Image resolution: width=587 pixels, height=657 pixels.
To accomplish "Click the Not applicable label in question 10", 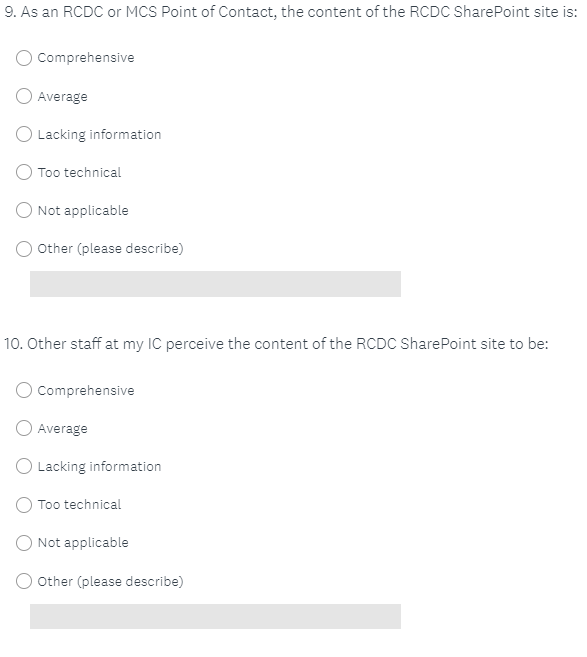I will tap(83, 543).
